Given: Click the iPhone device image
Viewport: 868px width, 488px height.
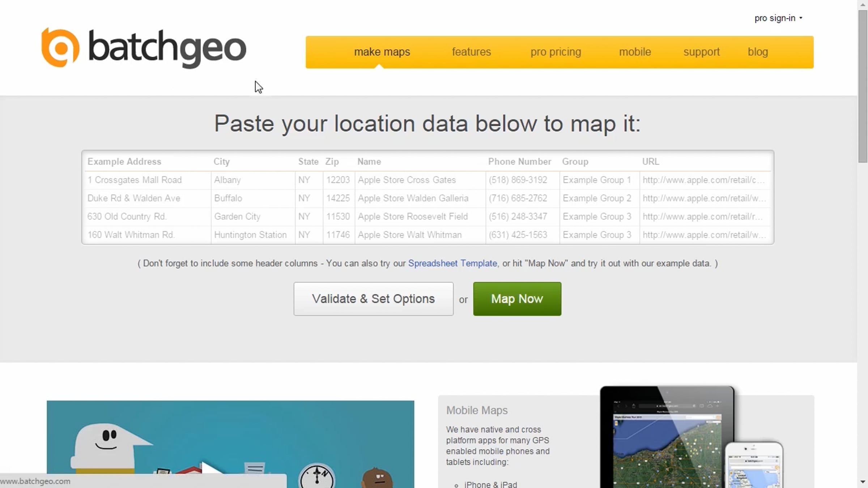Looking at the screenshot, I should coord(753,466).
